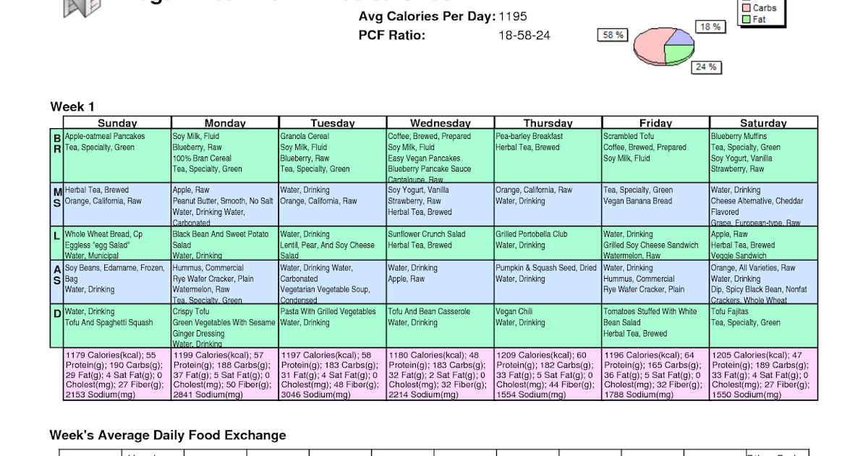
Task: Select the Saturday column header
Action: tap(763, 123)
